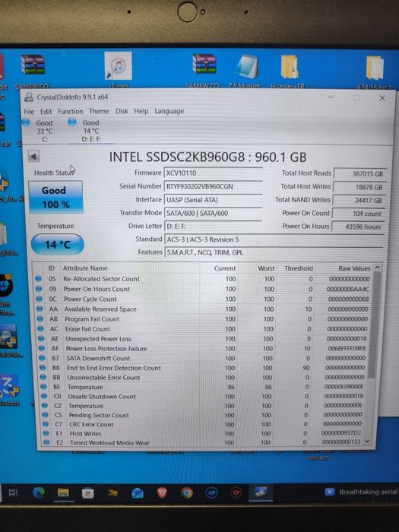Select SAMFW.CO archive beside Z.Y.Muslim file
The width and height of the screenshot is (399, 532).
tap(203, 71)
